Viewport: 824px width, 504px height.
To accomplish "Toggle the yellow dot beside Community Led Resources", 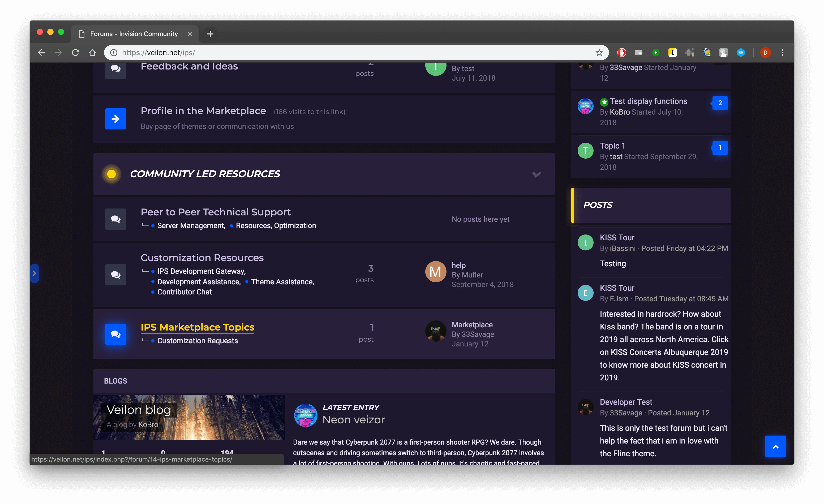I will point(111,174).
